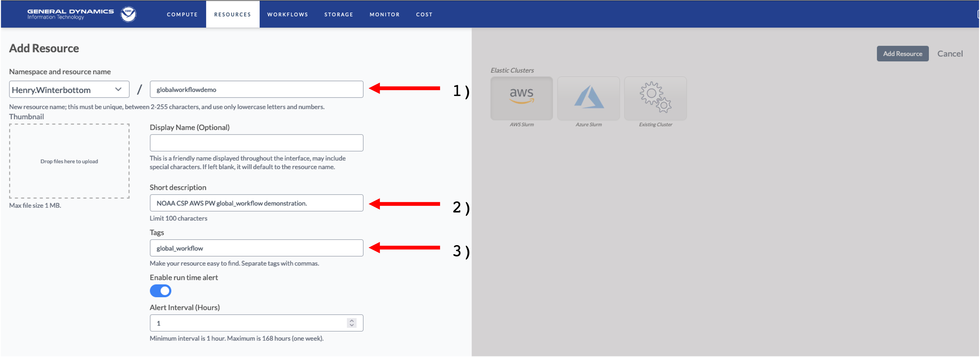Viewport: 980px width, 357px height.
Task: Open the Resources tab
Action: point(232,15)
